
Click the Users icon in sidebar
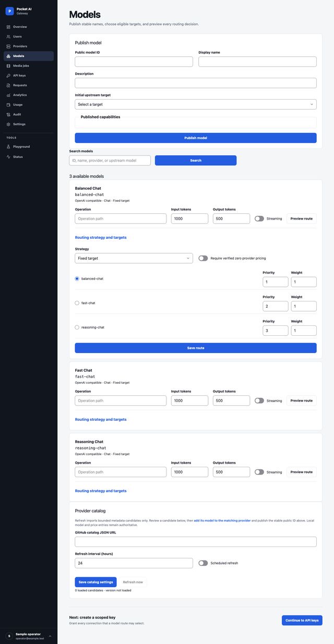click(x=8, y=37)
